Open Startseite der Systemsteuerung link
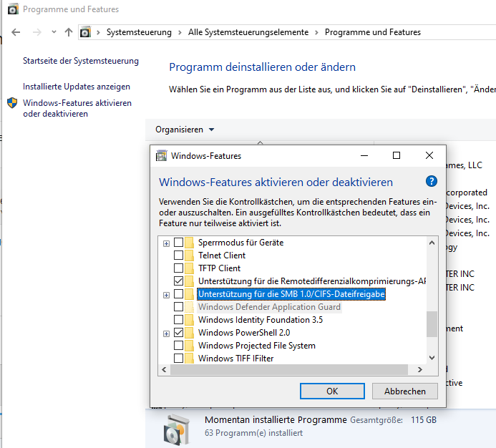Image resolution: width=496 pixels, height=448 pixels. pyautogui.click(x=81, y=61)
